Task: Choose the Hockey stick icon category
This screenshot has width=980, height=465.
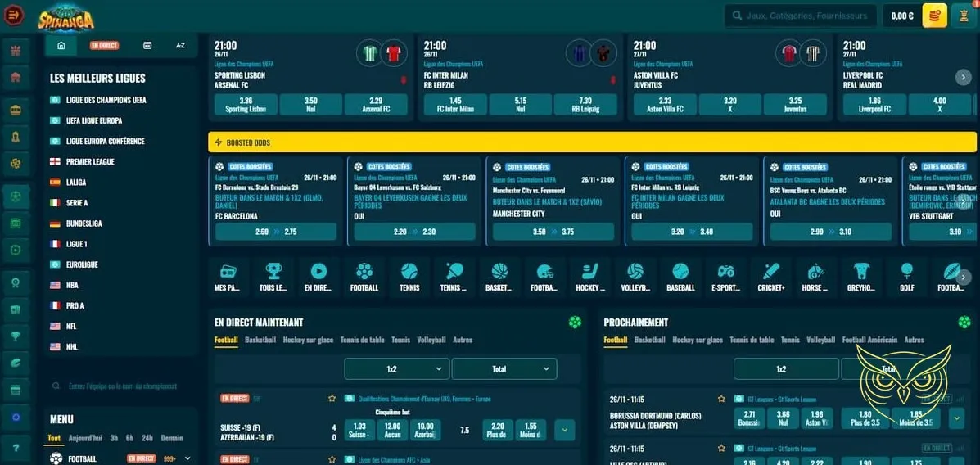Action: (590, 278)
